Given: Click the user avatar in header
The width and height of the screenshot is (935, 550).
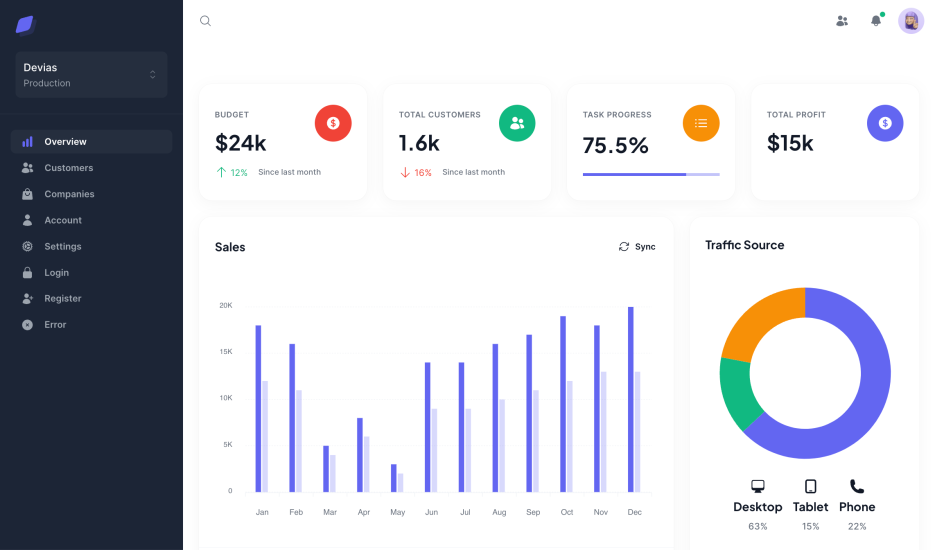Looking at the screenshot, I should click(x=910, y=21).
